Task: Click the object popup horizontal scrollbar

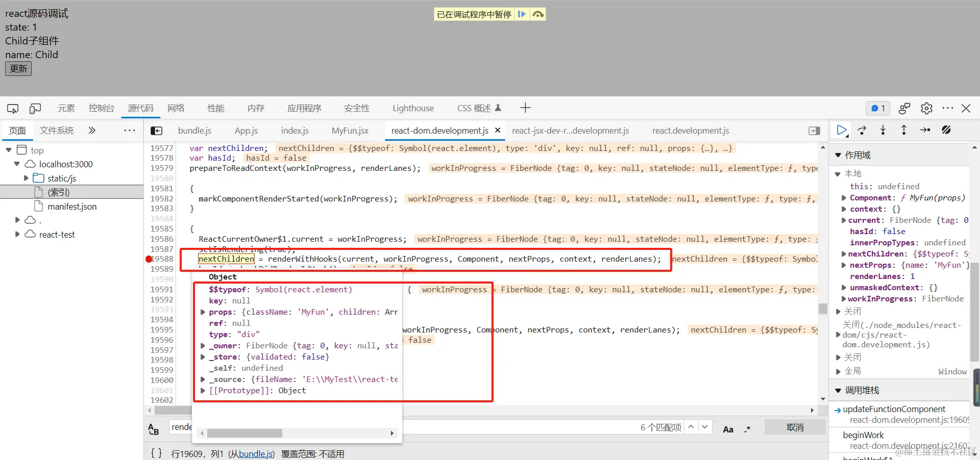Action: 244,433
